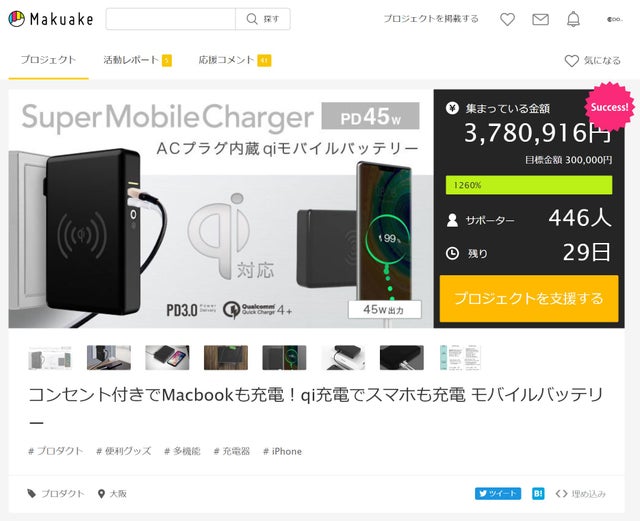Open notifications bell icon
Viewport: 640px width, 521px height.
[x=573, y=19]
